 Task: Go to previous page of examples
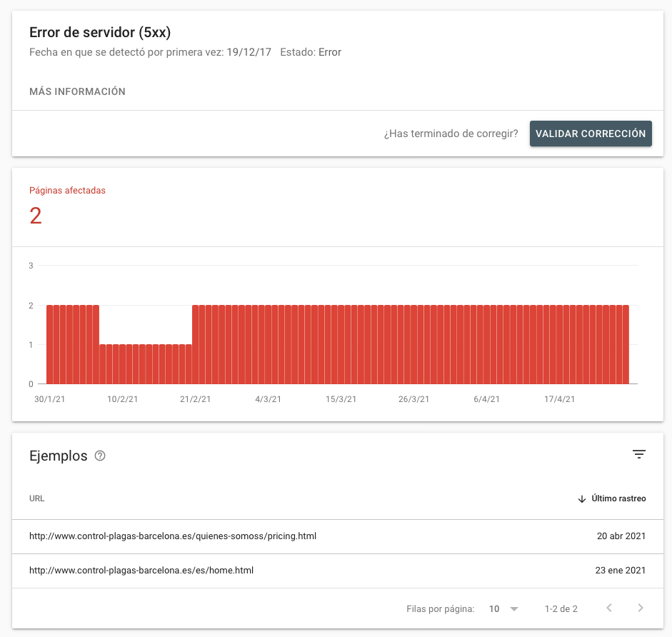(609, 608)
